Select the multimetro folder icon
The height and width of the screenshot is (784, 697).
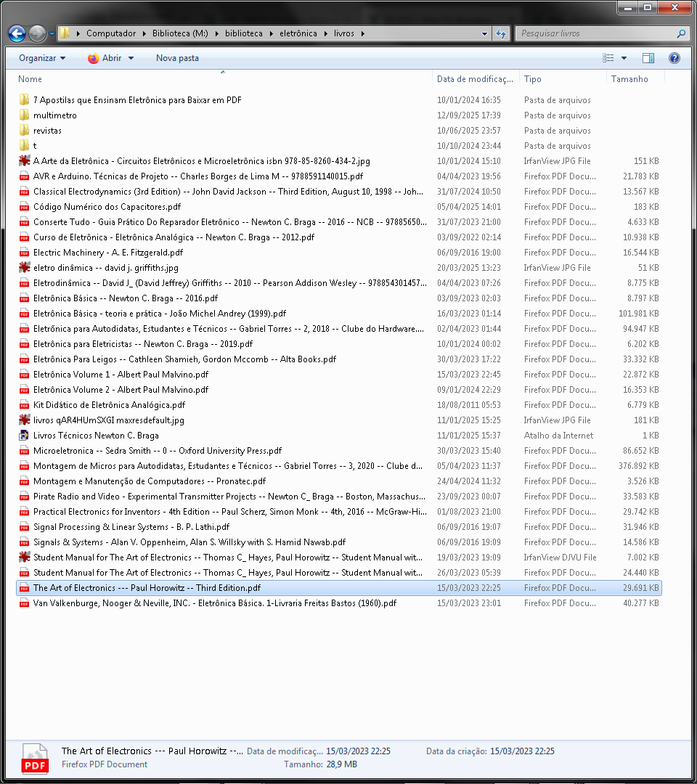point(24,115)
